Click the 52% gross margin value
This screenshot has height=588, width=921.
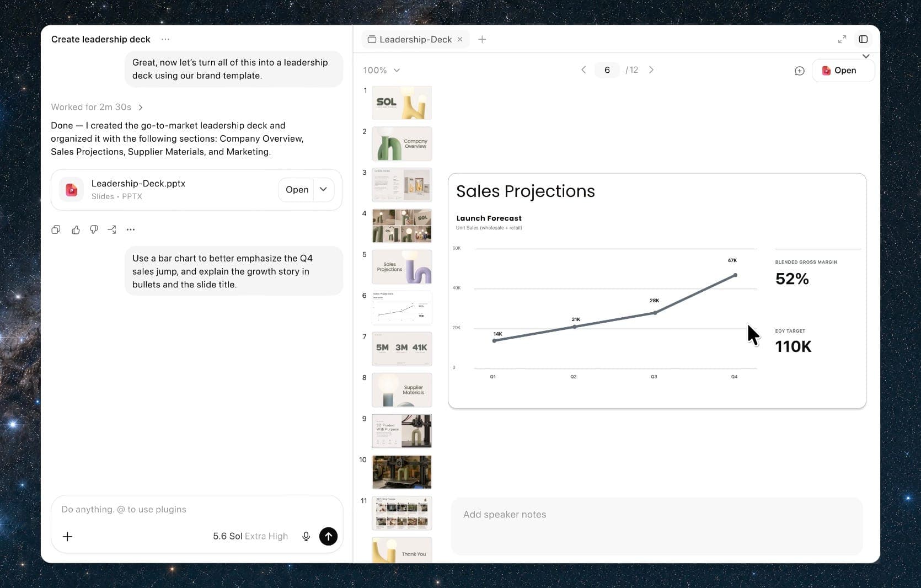click(x=792, y=279)
